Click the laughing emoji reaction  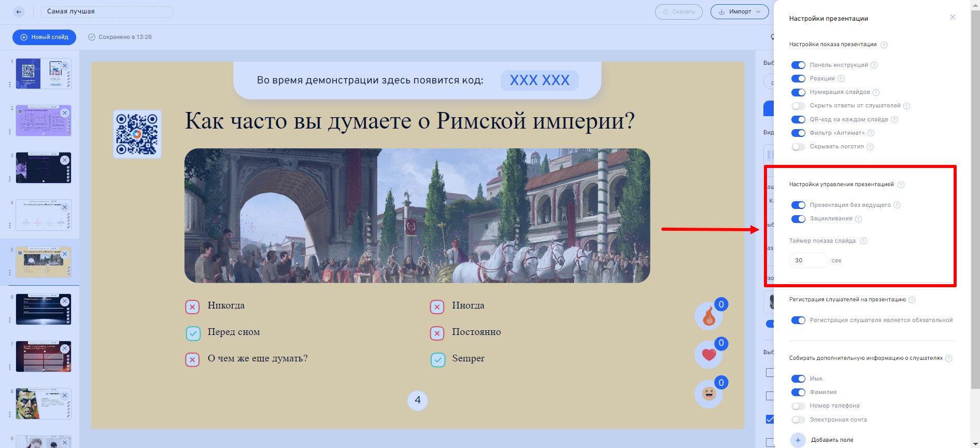coord(708,394)
